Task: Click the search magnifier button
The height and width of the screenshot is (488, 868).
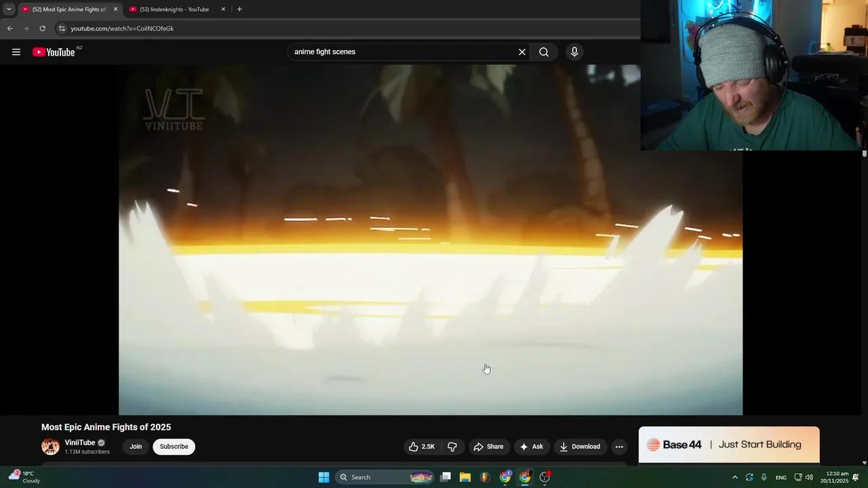Action: pyautogui.click(x=544, y=52)
